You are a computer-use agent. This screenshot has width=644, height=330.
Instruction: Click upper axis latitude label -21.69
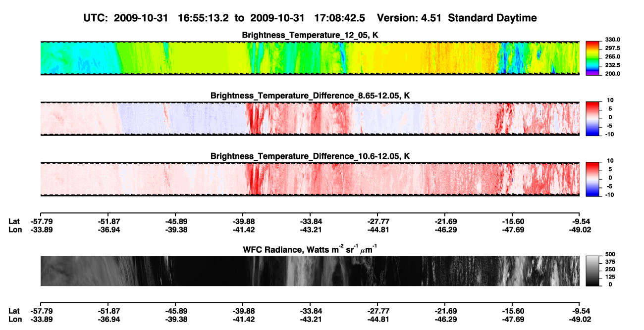[x=445, y=222]
